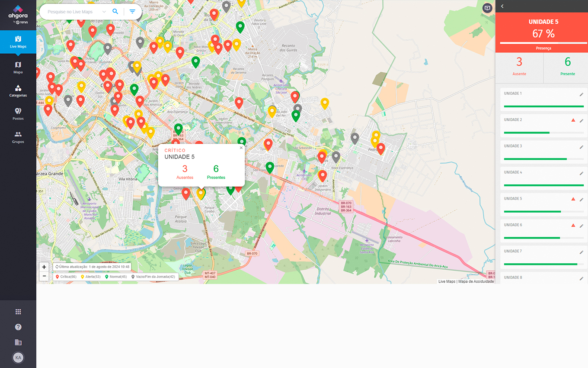Edit UNIDADE 1 with the pencil icon
Viewport: 588px width, 368px height.
coord(582,94)
